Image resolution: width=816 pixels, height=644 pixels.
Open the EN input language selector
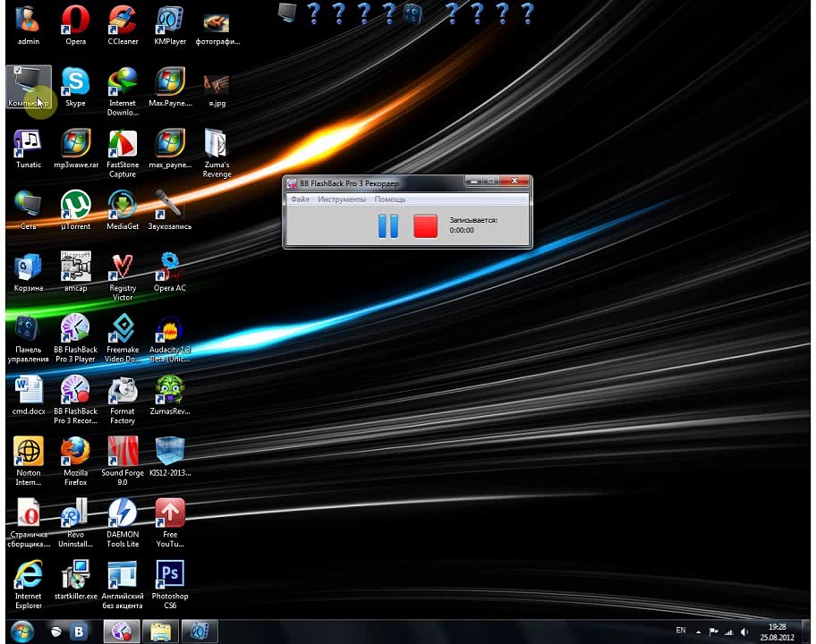[681, 631]
